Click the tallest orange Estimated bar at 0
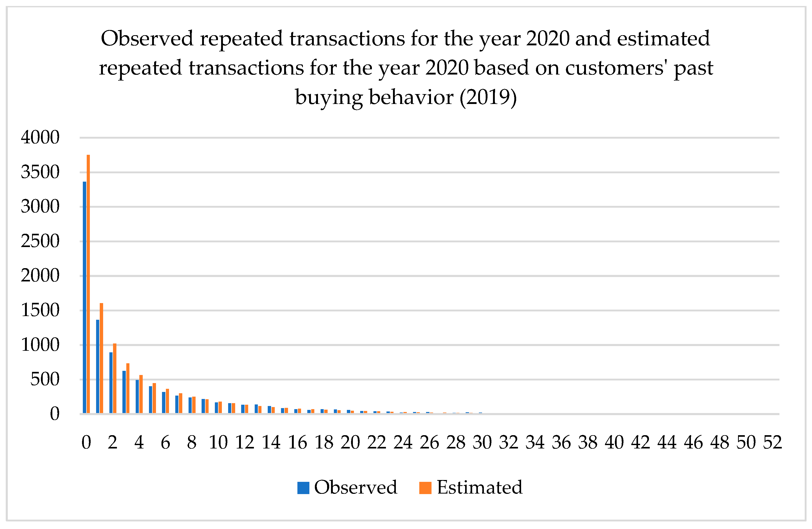 [x=88, y=284]
